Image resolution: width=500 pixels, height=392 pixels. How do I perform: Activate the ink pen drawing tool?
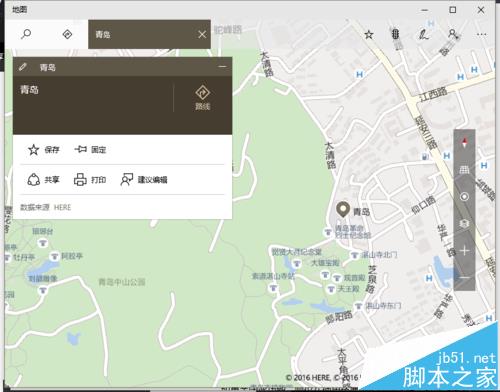[x=424, y=34]
